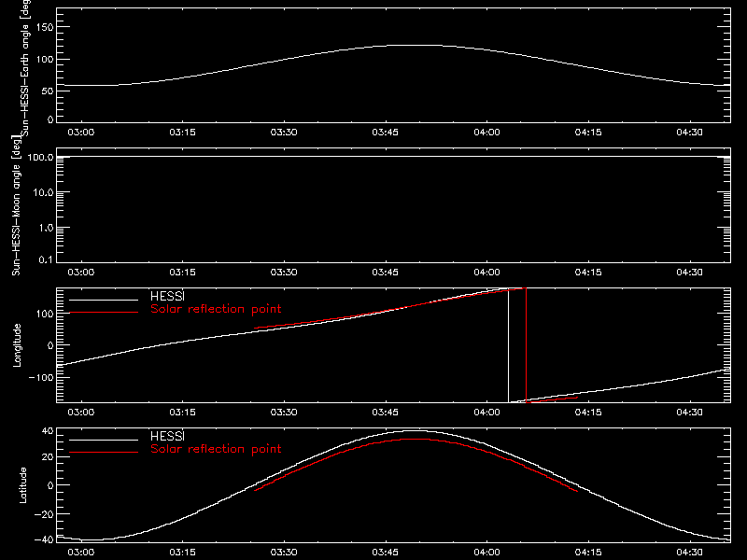Click 04:00 label under Moon angle plot

(486, 273)
